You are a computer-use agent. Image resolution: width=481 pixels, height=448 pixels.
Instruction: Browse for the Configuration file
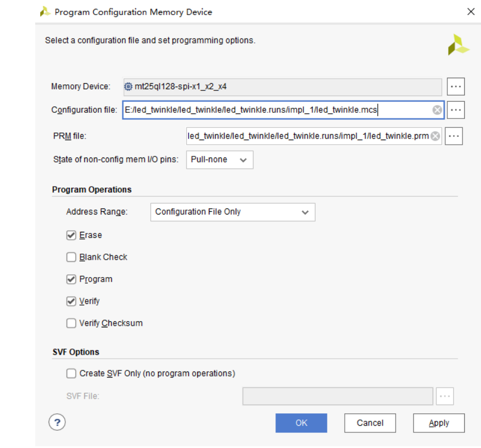[455, 110]
